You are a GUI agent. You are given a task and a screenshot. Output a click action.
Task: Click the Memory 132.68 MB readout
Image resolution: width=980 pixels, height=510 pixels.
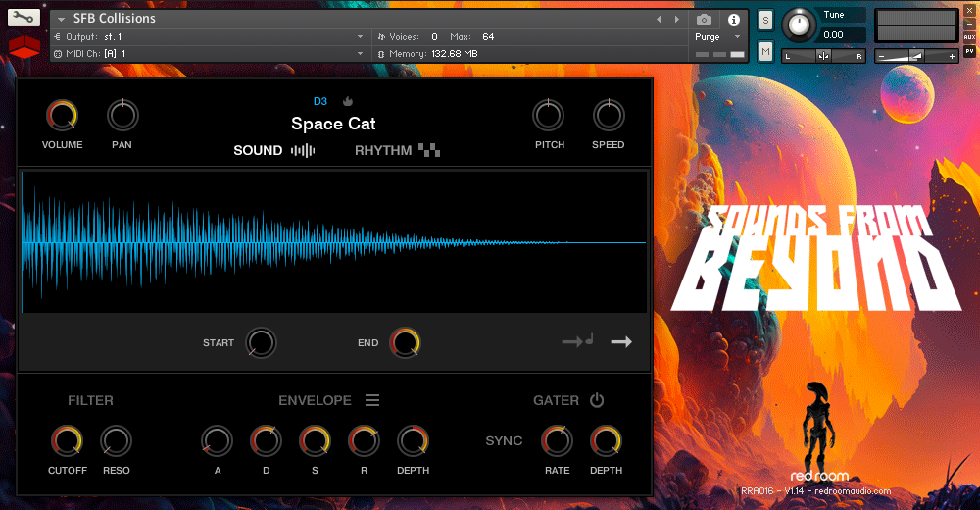coord(455,54)
